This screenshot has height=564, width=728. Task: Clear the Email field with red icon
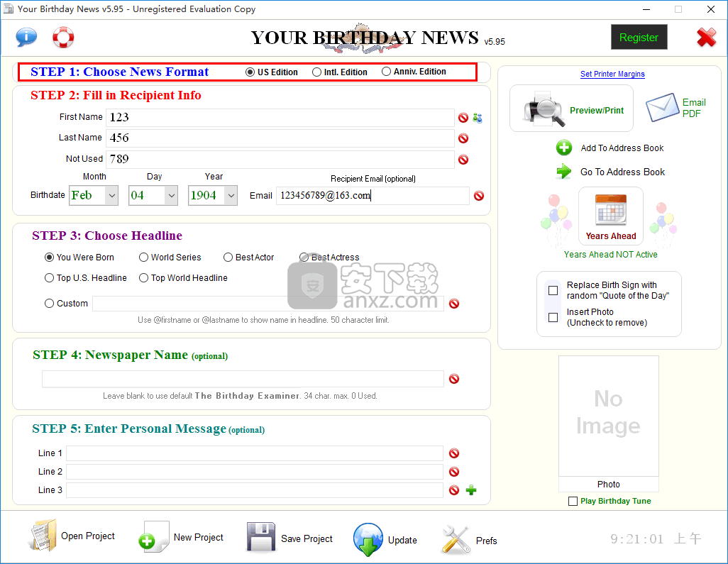(x=479, y=196)
